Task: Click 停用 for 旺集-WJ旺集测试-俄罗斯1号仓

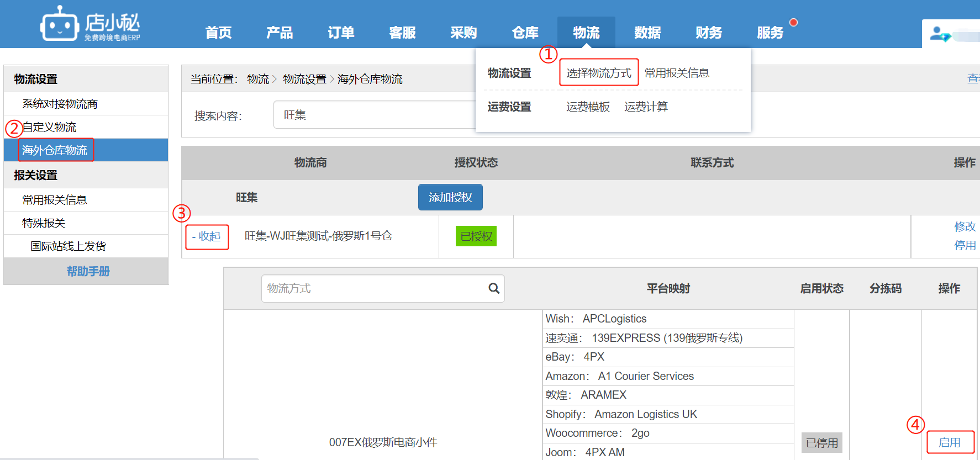Action: click(965, 245)
